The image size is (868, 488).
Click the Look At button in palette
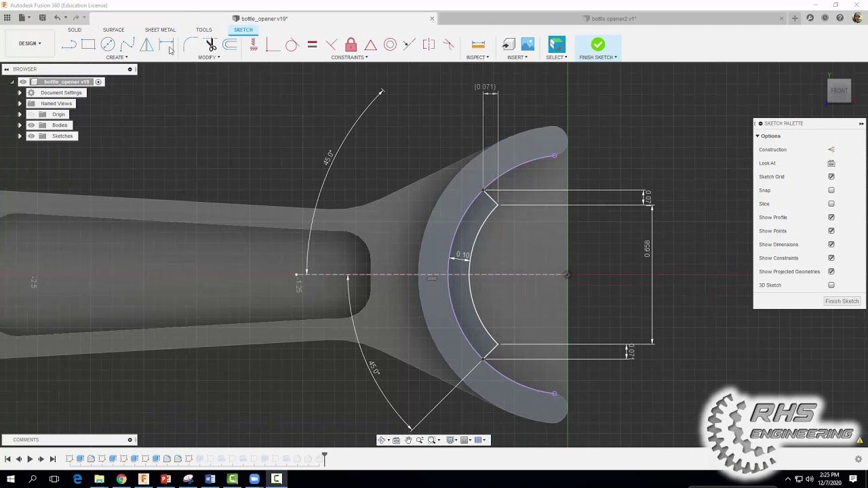pos(831,163)
